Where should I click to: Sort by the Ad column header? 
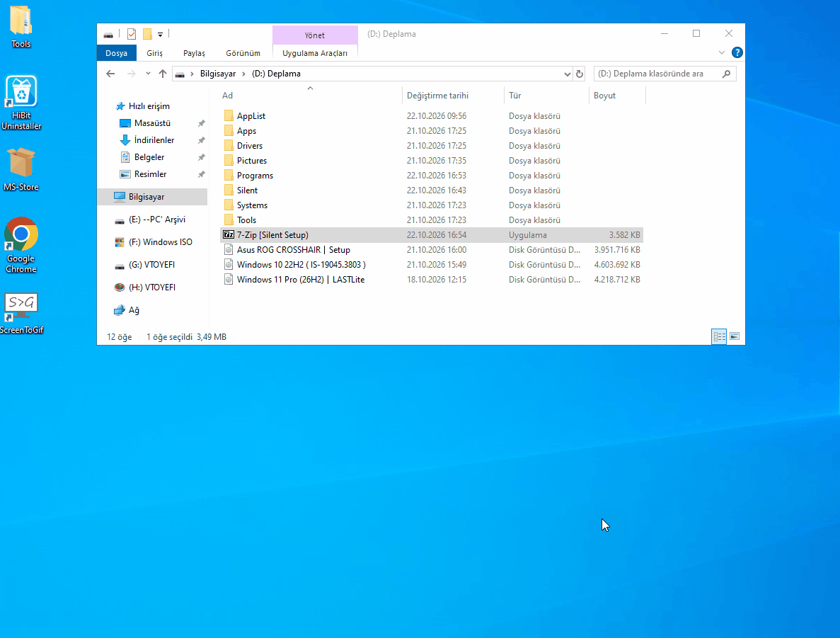pos(310,96)
